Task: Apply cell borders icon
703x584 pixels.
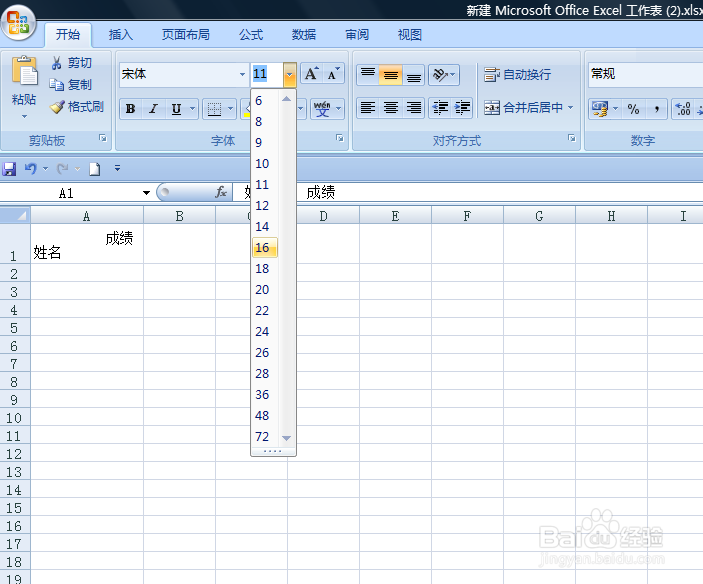Action: click(214, 109)
